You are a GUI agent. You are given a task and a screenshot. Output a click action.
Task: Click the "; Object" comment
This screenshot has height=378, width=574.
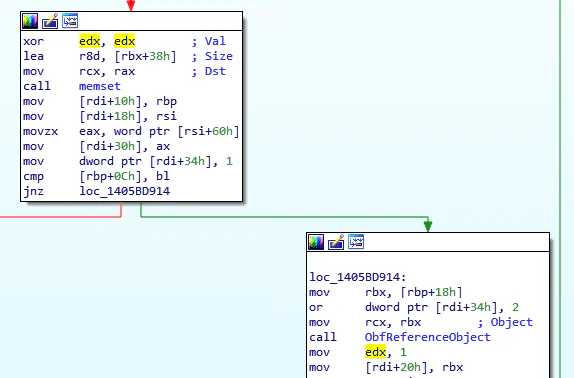click(x=505, y=322)
